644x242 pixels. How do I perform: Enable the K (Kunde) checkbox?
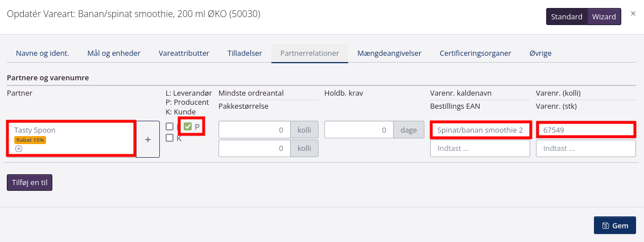pos(170,138)
